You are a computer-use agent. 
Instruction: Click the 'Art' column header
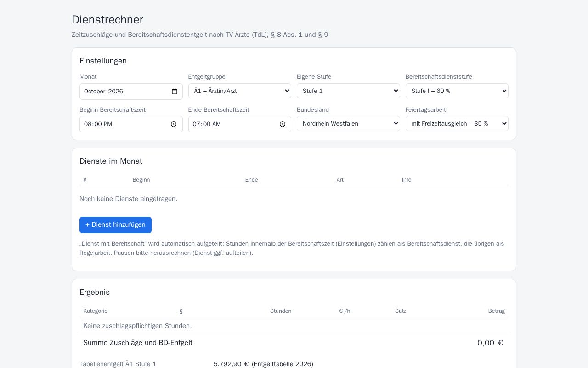pos(340,180)
